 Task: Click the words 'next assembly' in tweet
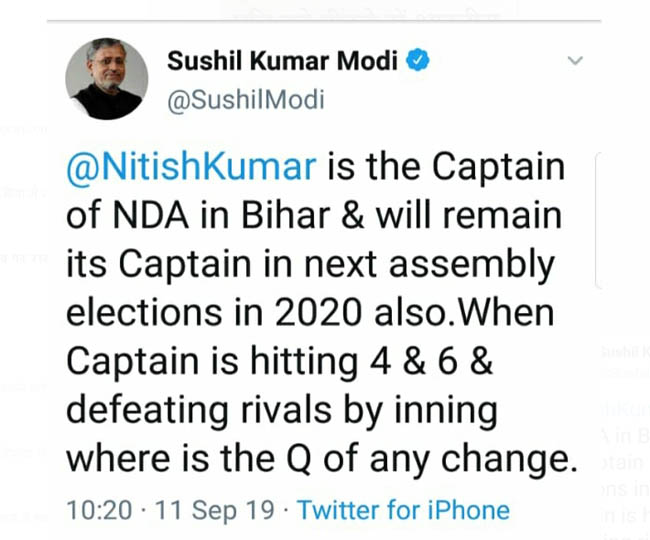pos(429,264)
